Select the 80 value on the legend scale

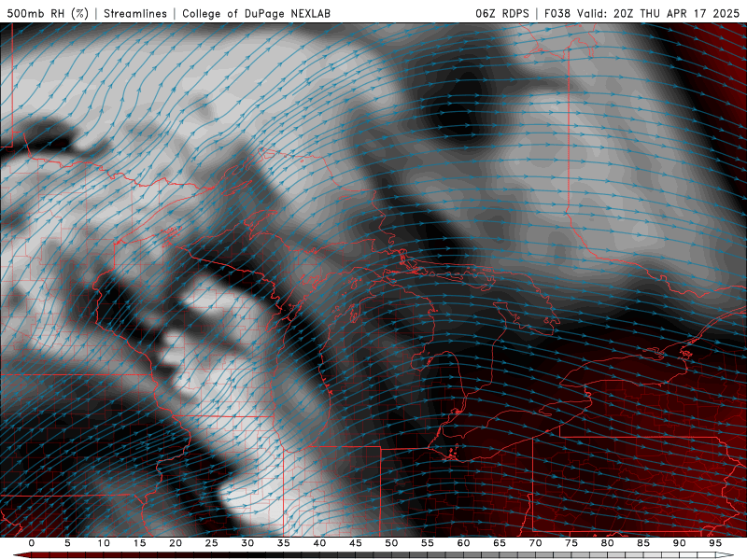tap(607, 543)
